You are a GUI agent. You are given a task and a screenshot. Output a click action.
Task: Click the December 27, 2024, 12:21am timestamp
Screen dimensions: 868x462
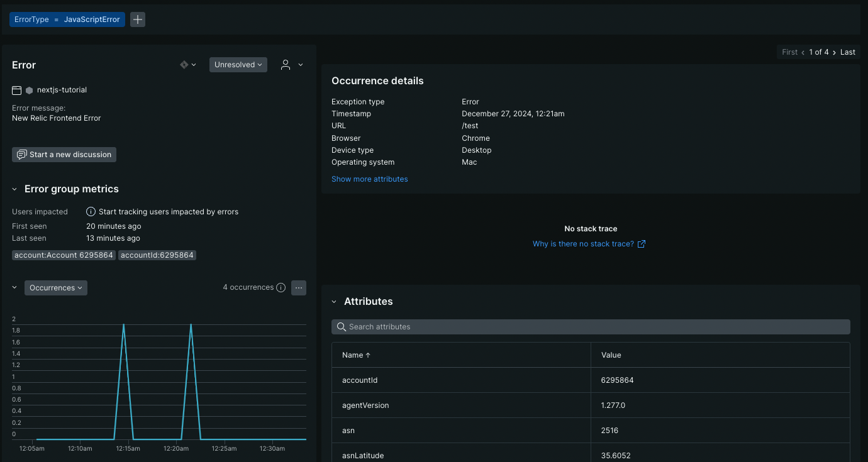point(513,114)
